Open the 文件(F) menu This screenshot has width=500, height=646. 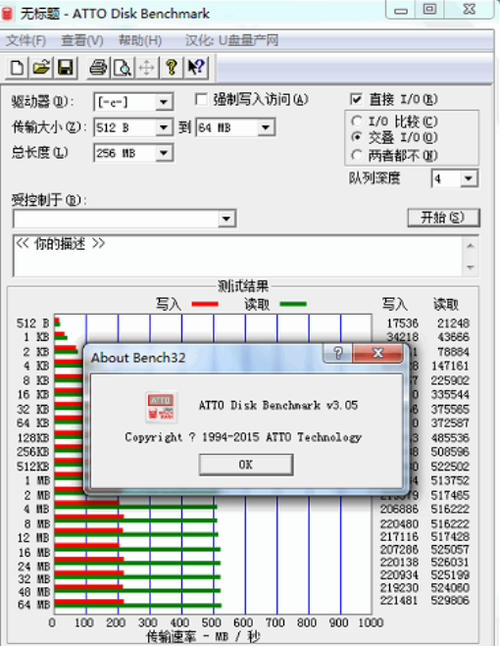click(26, 40)
